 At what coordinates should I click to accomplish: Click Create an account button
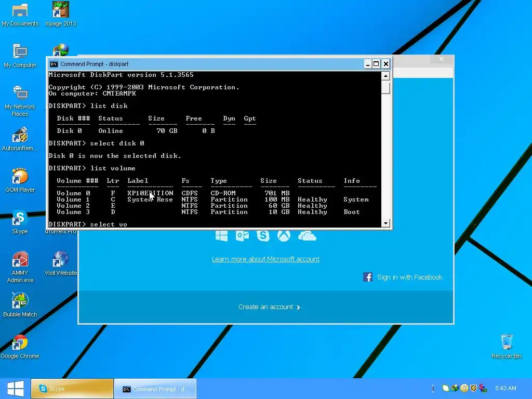click(269, 307)
